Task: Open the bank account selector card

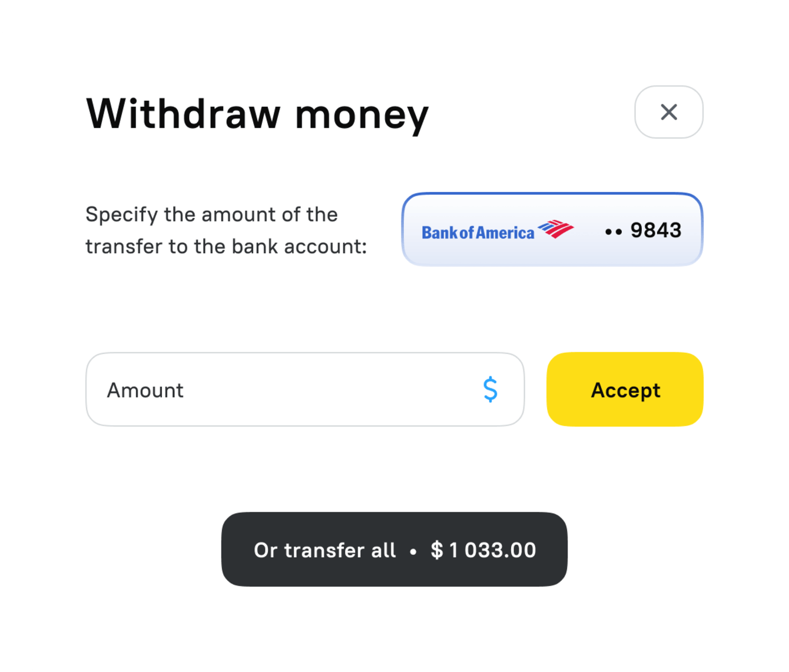Action: pyautogui.click(x=552, y=230)
